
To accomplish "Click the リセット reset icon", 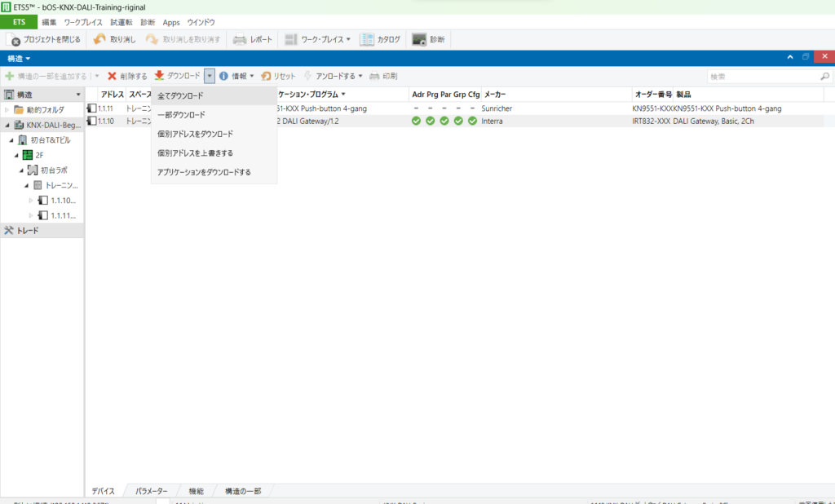I will 266,76.
